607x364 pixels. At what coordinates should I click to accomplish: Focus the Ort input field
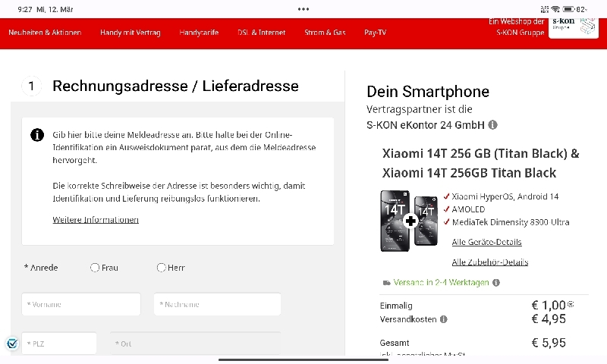coord(196,344)
